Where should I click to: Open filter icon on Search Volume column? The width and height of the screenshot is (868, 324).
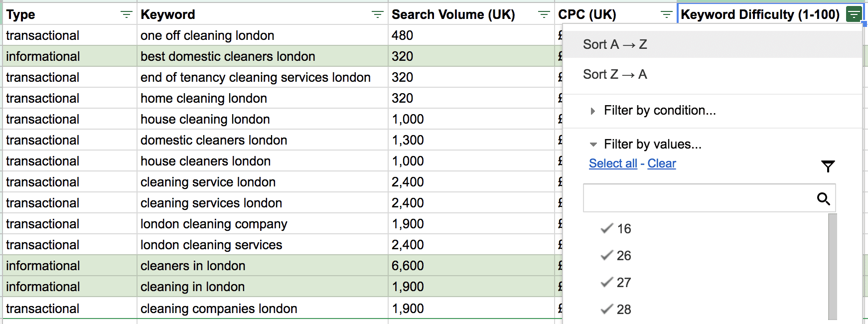point(544,15)
